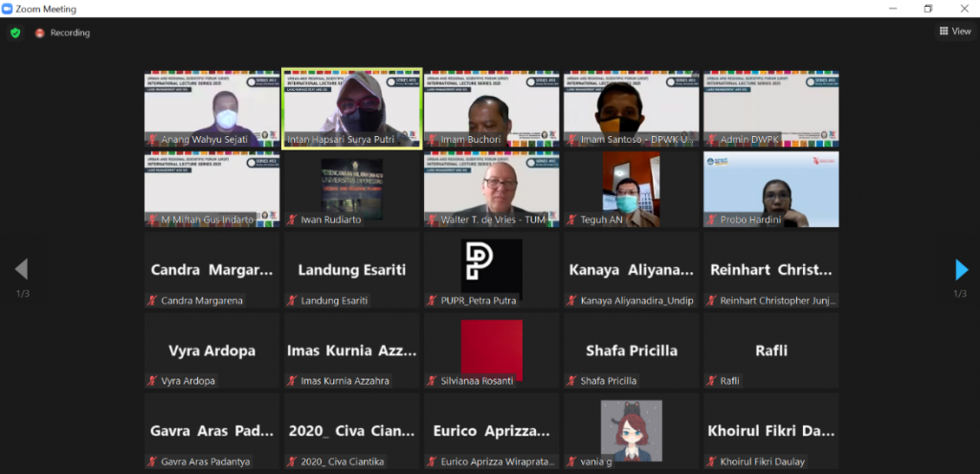
Task: Select Intan Hapsari Surya Putri's video
Action: coord(351,107)
